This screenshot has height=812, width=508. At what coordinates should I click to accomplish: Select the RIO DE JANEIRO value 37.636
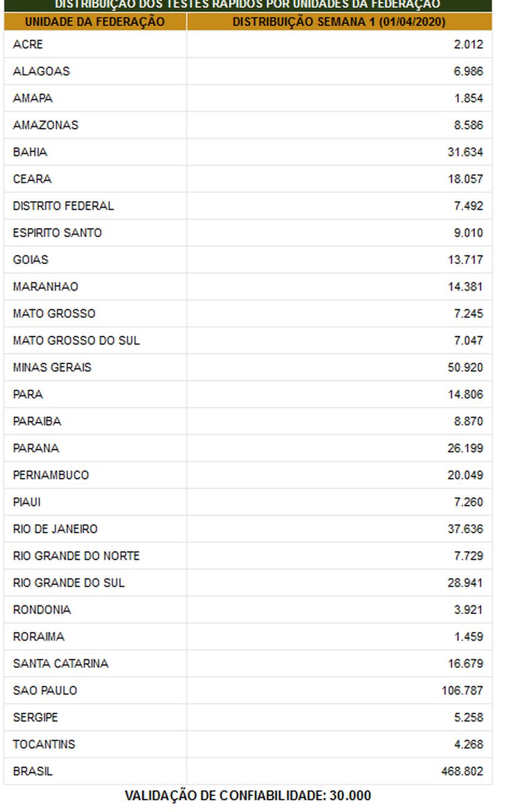pyautogui.click(x=465, y=529)
